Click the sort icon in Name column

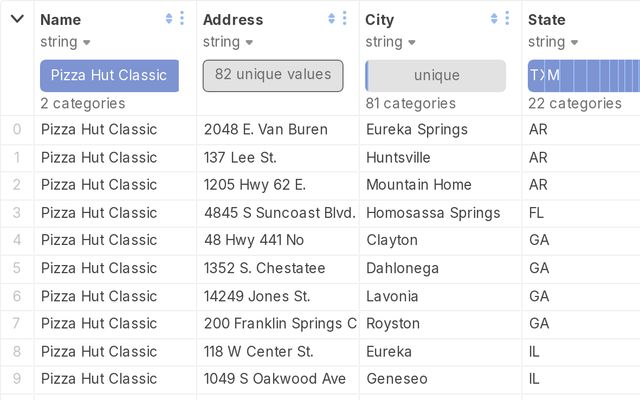(168, 18)
